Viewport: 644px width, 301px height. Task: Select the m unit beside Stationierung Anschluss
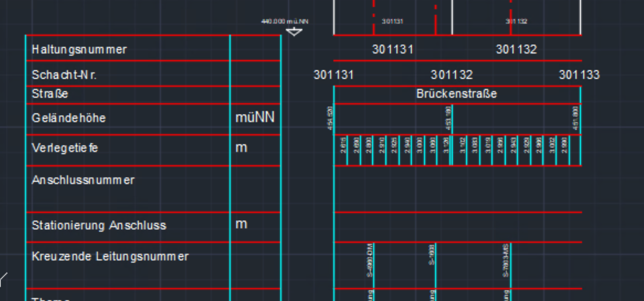coord(241,224)
